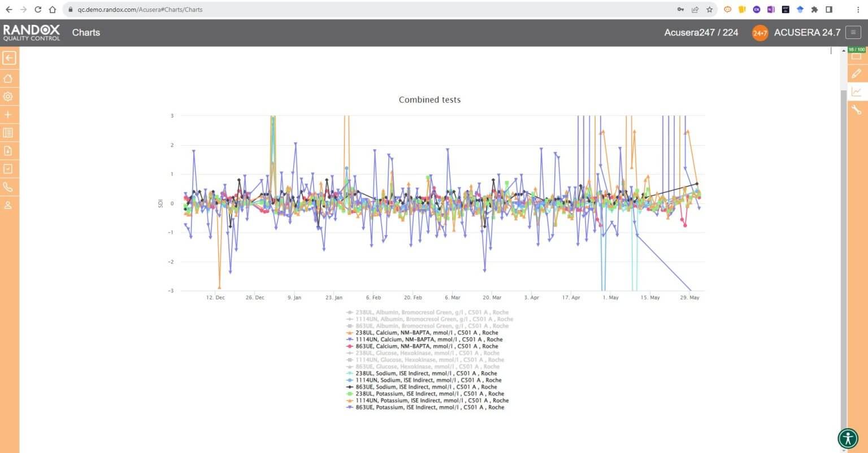
Task: Open the reports list icon in sidebar
Action: coord(8,132)
